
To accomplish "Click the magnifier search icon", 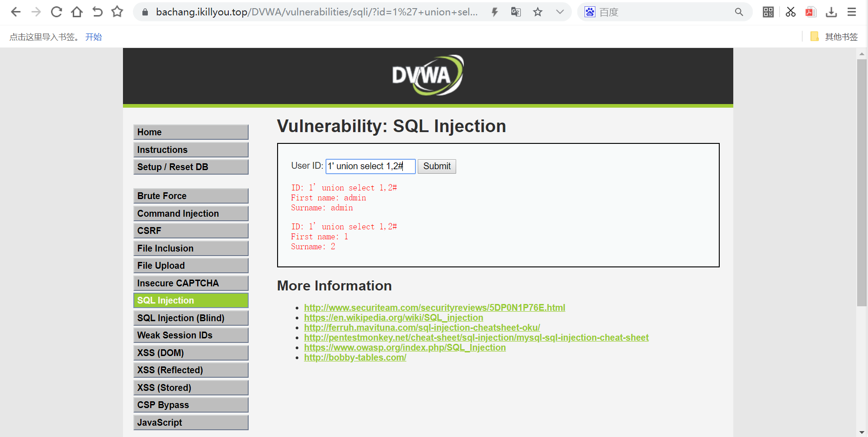I will (739, 12).
